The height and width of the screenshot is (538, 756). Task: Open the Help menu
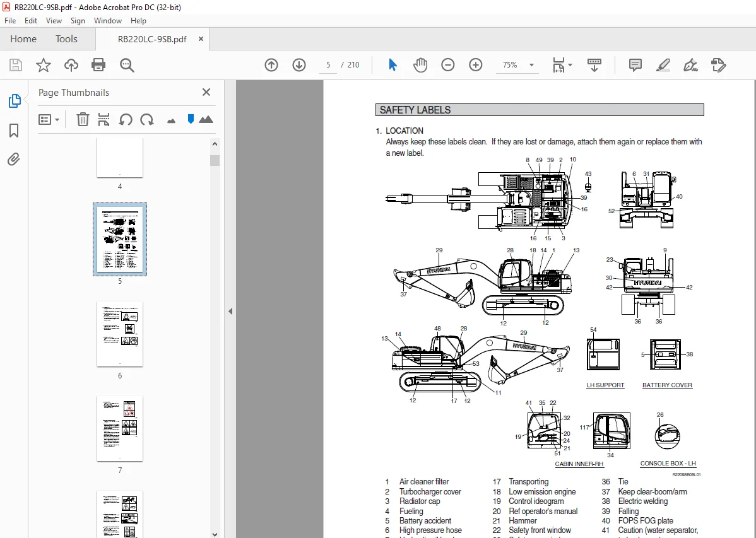click(x=138, y=21)
